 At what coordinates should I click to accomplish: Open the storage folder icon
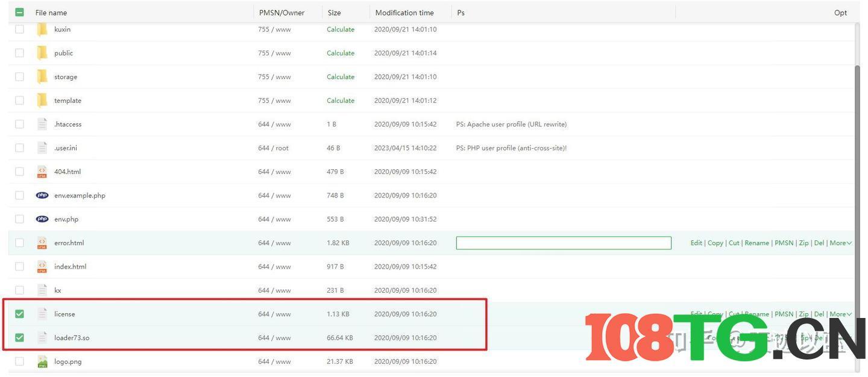(x=42, y=76)
